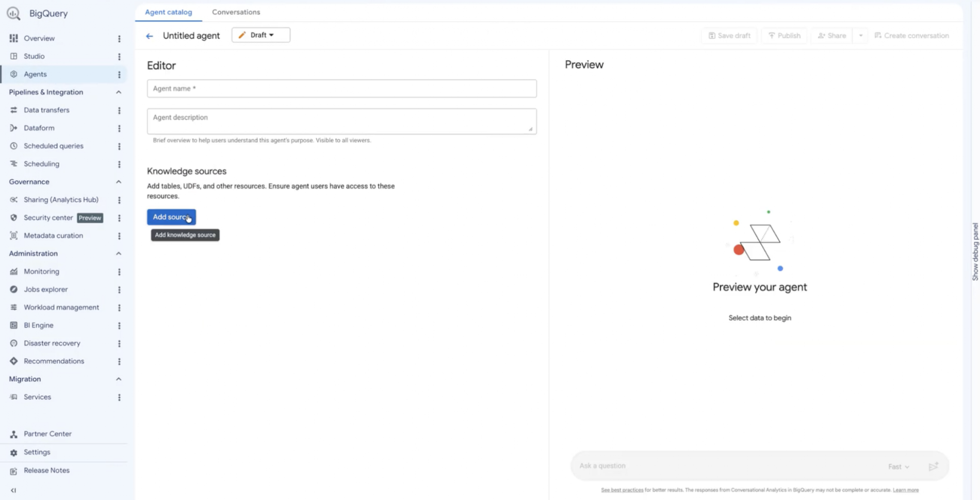Open Settings from the sidebar
The image size is (980, 500).
click(x=37, y=452)
